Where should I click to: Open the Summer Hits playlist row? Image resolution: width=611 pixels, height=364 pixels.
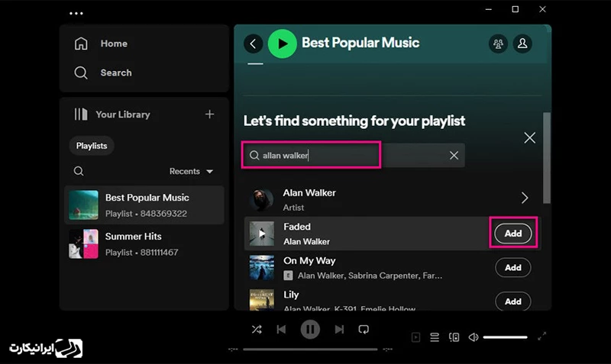[x=144, y=244]
